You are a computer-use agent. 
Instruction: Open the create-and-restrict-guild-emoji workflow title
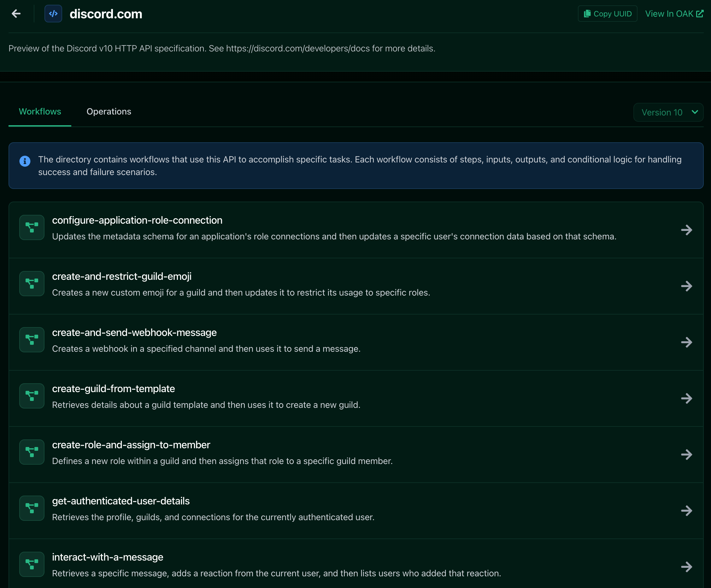(x=122, y=277)
